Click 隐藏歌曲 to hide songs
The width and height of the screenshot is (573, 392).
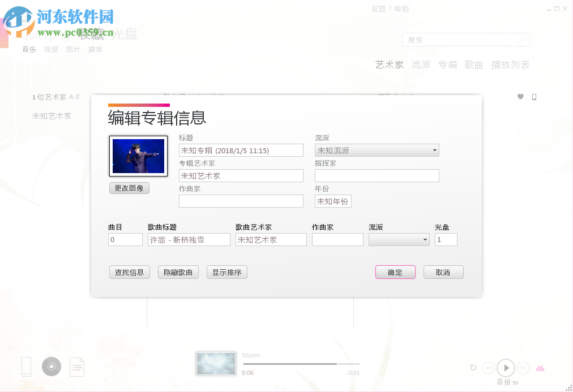click(178, 272)
